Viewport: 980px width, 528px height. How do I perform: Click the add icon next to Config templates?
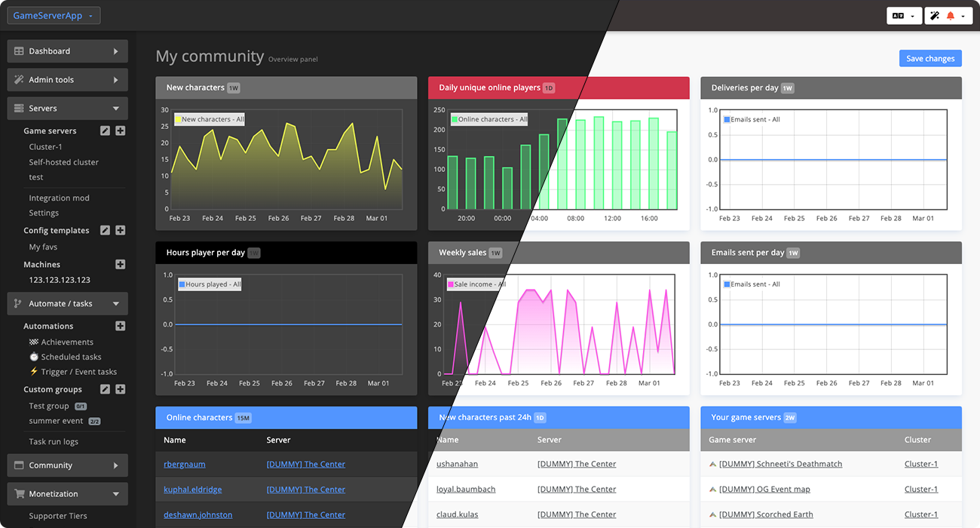click(x=120, y=230)
